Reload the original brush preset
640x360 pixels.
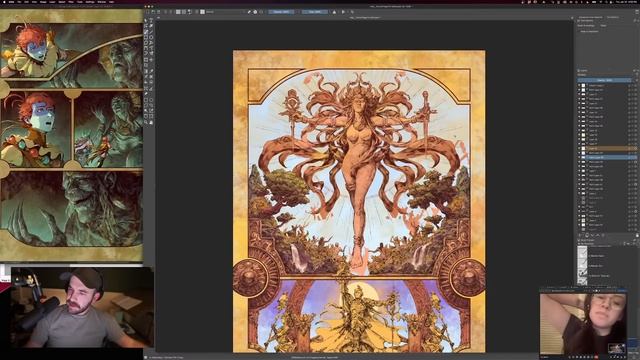point(261,12)
